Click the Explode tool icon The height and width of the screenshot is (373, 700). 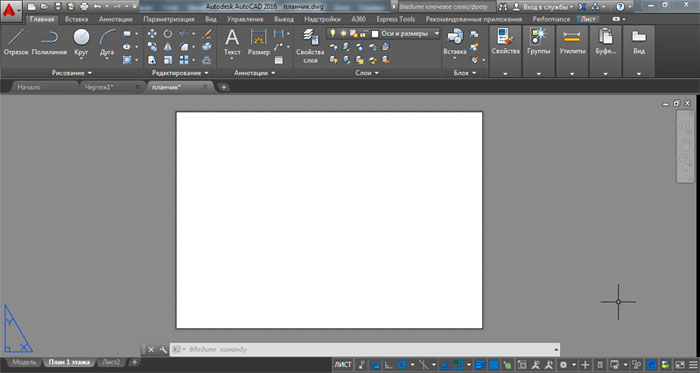[207, 46]
